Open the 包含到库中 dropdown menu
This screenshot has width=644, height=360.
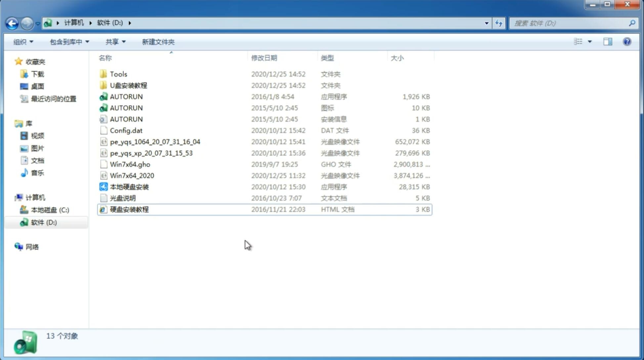click(68, 41)
